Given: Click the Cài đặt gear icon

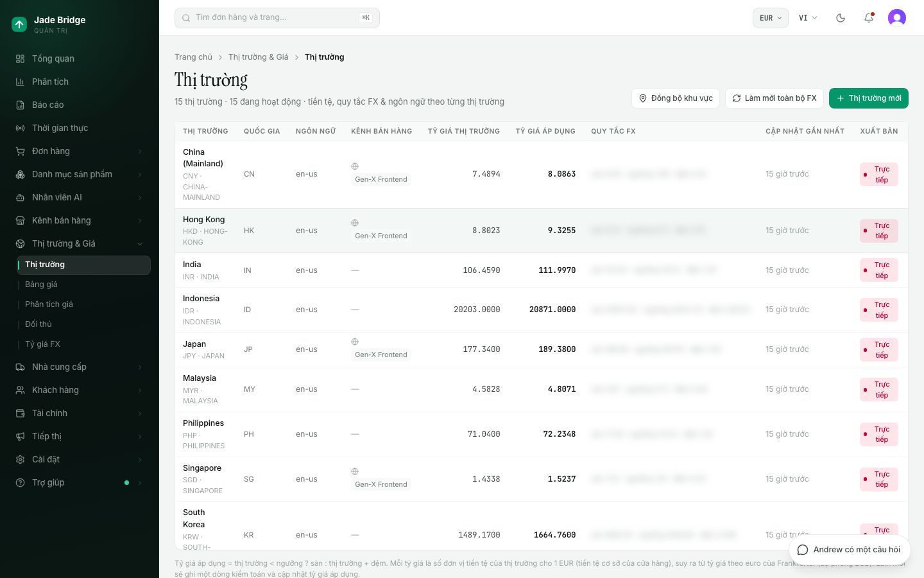Looking at the screenshot, I should (21, 459).
